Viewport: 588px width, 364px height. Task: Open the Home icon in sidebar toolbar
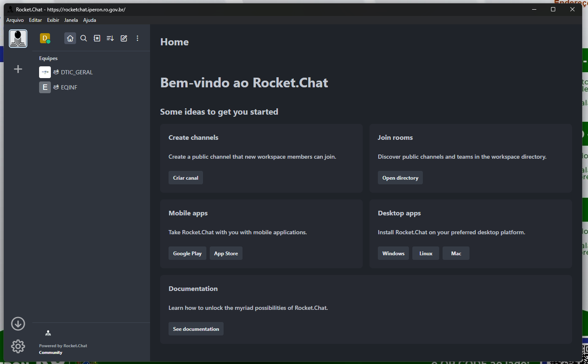coord(70,38)
